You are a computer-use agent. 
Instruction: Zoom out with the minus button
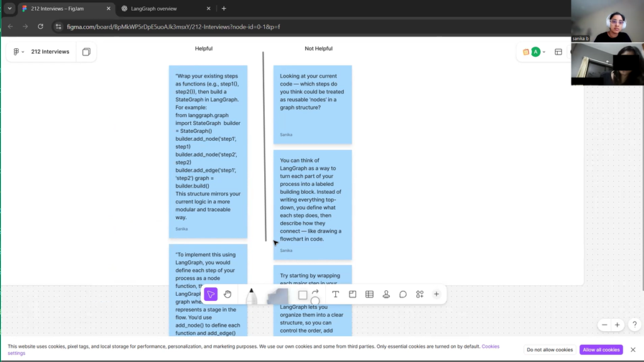pyautogui.click(x=604, y=325)
